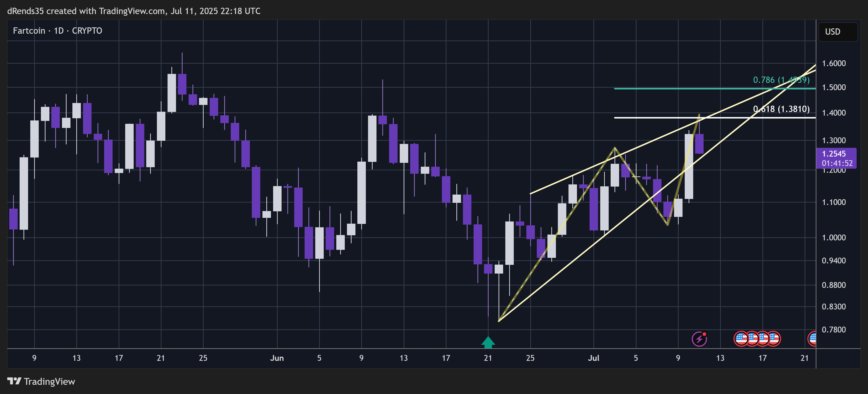Click the 0.8300 price axis label

click(x=834, y=307)
